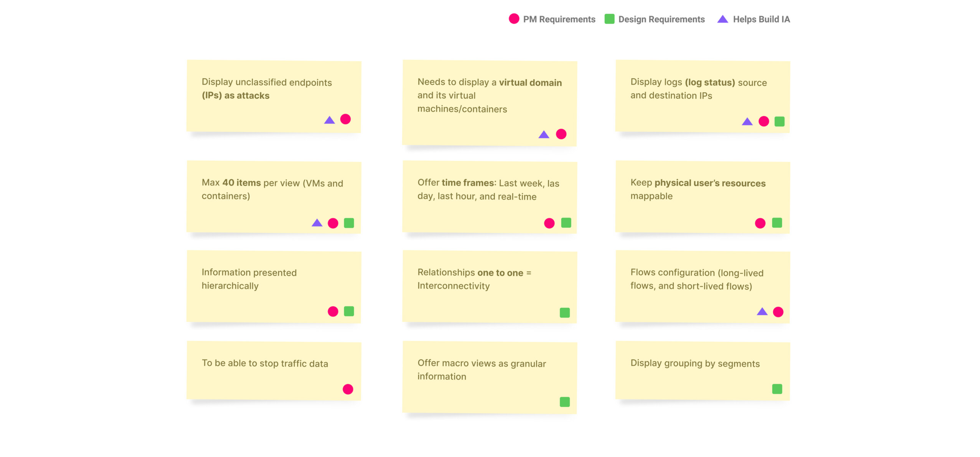Click the purple Helps Build IA legend triangle
Image resolution: width=980 pixels, height=457 pixels.
722,19
